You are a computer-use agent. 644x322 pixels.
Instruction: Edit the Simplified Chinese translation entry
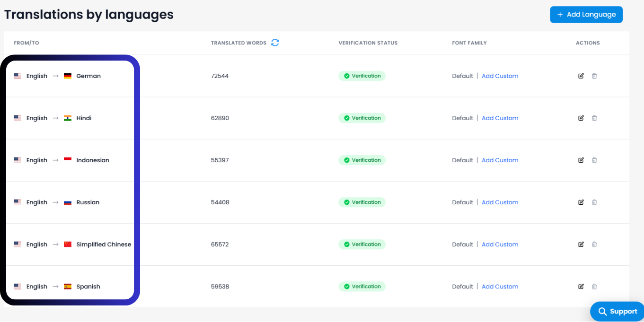coord(581,244)
